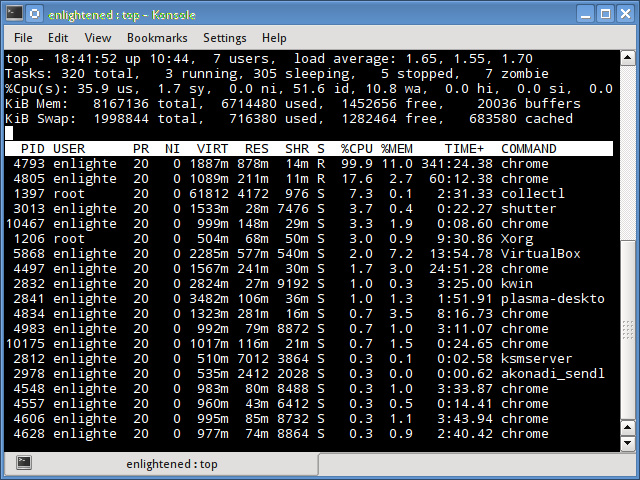
Task: Open the Help menu
Action: 274,38
